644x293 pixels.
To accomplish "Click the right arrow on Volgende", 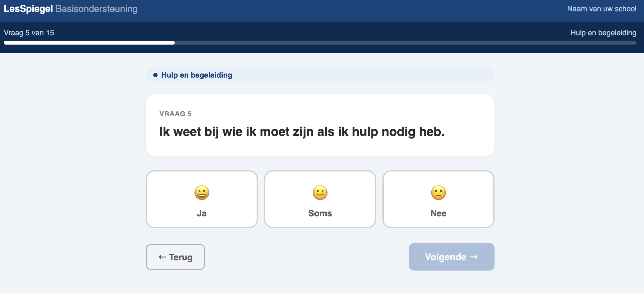I will pos(474,257).
